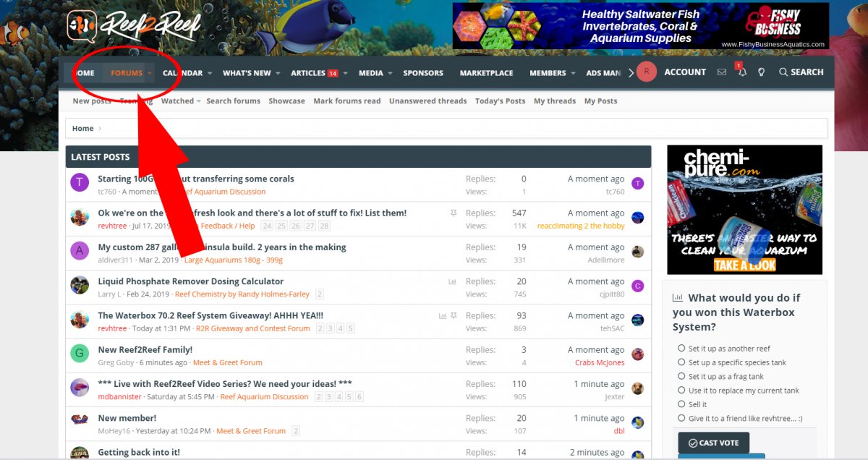This screenshot has width=868, height=460.
Task: Click the Home breadcrumb
Action: pyautogui.click(x=83, y=129)
